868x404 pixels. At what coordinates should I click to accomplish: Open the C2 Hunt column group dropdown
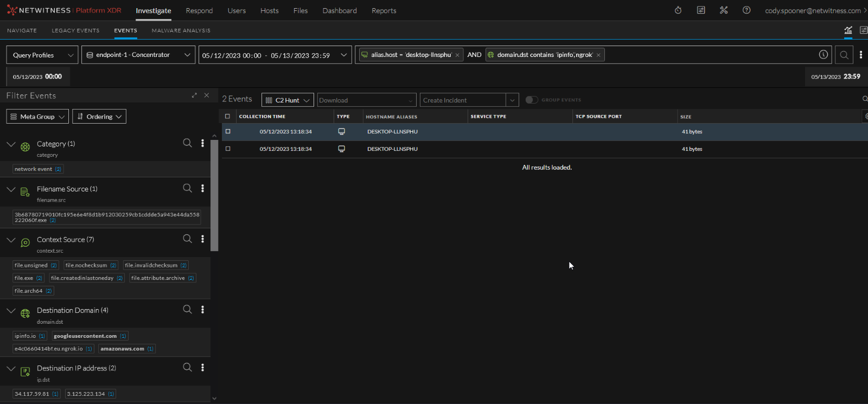point(288,100)
